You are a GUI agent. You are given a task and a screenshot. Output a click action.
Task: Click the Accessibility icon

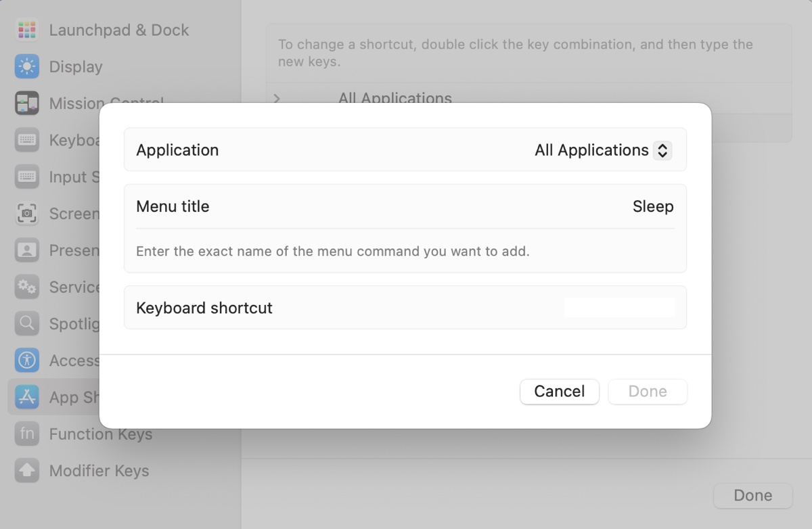click(27, 361)
